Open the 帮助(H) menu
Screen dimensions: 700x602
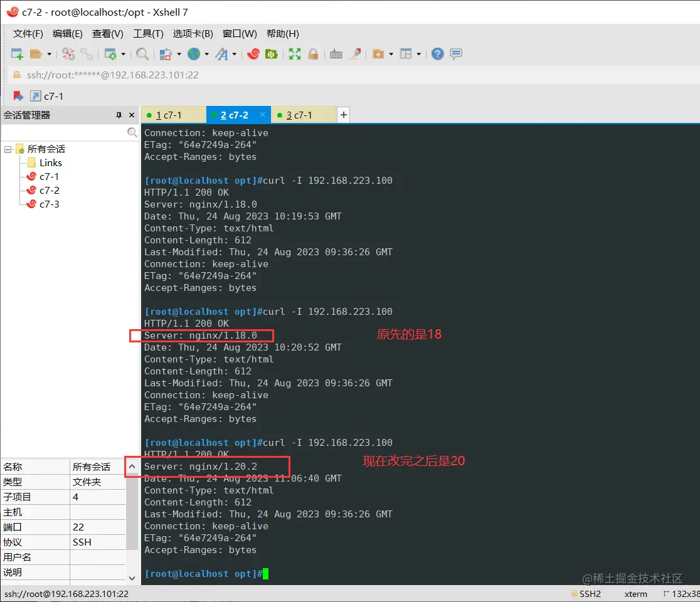tap(283, 34)
